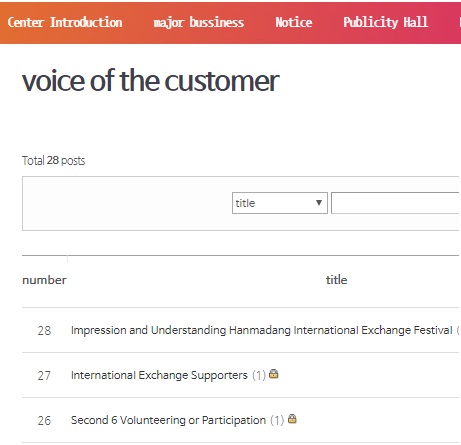The width and height of the screenshot is (461, 445).
Task: Click post number 27 in the list
Action: (44, 376)
